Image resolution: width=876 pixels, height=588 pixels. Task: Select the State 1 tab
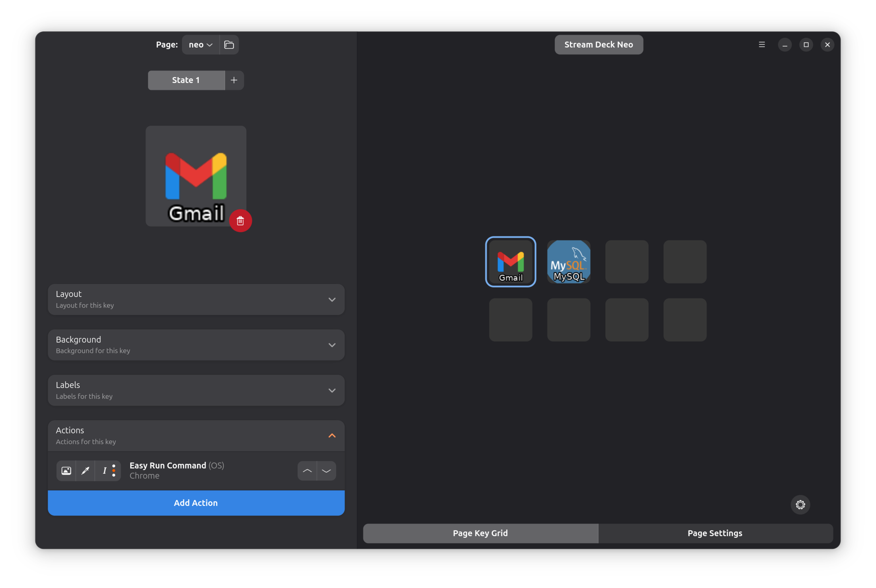[x=186, y=80]
